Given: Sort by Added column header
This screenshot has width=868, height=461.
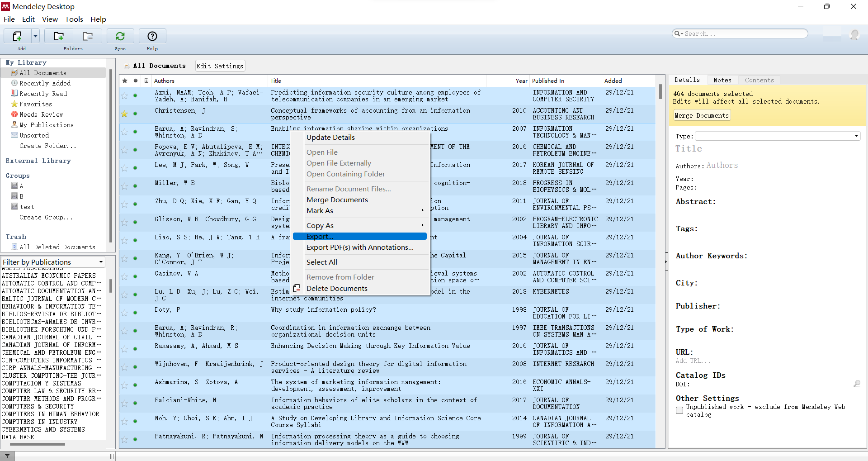Looking at the screenshot, I should [x=628, y=81].
